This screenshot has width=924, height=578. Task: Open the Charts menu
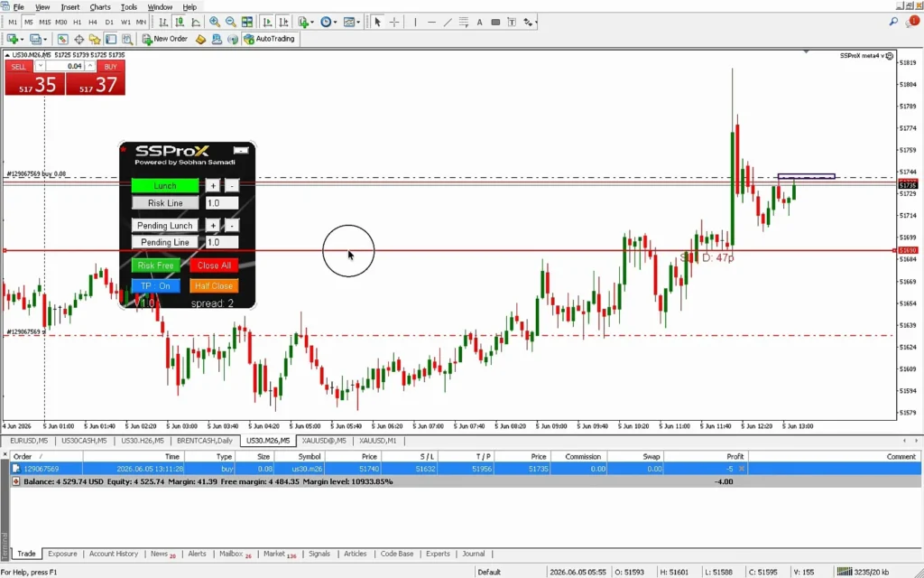pos(99,7)
